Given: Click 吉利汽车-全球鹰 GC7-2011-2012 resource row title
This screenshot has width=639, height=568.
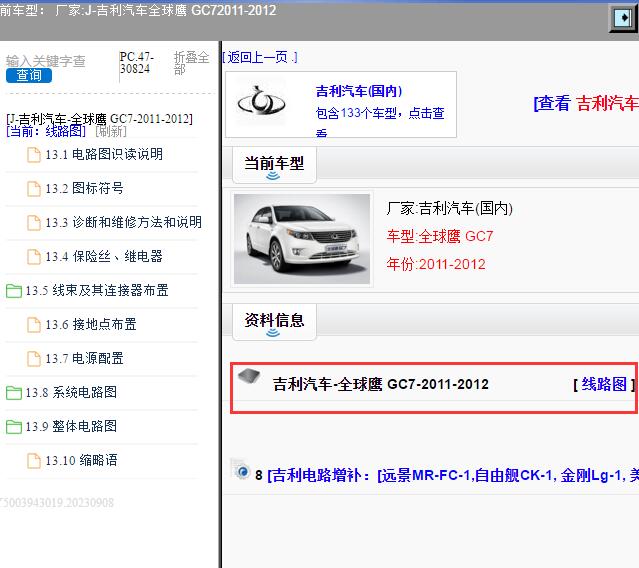Looking at the screenshot, I should tap(381, 384).
